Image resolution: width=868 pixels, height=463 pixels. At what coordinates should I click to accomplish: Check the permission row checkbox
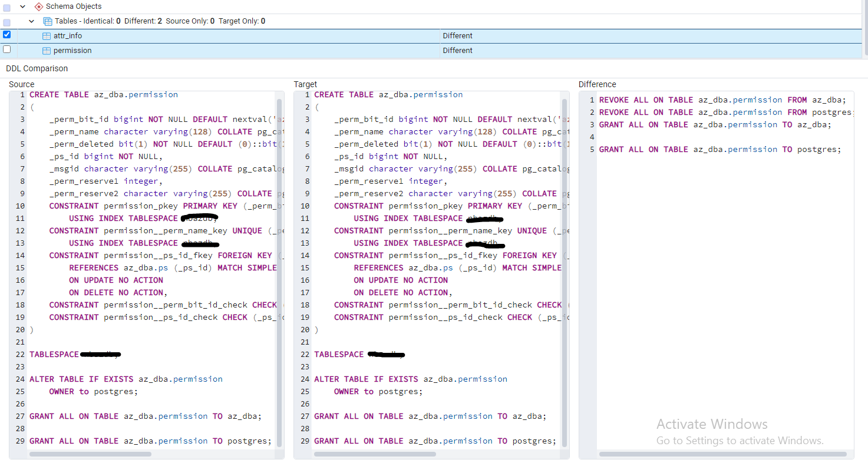click(7, 49)
